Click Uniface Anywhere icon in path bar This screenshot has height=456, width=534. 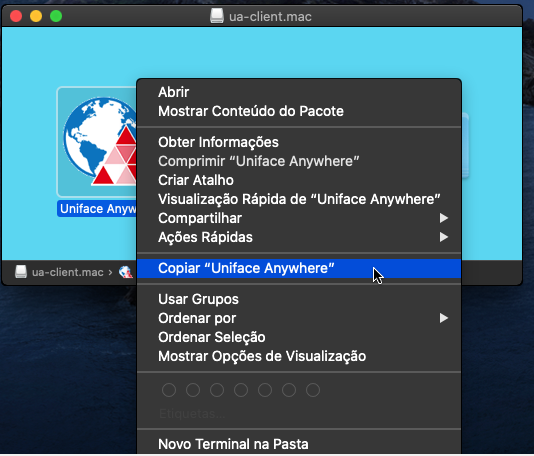point(126,272)
